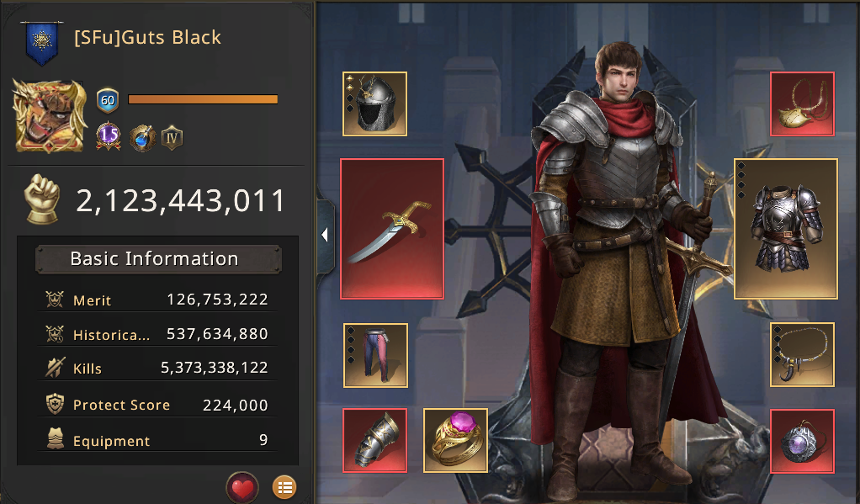This screenshot has width=860, height=504.
Task: Open the curved sword weapon slot
Action: [391, 229]
